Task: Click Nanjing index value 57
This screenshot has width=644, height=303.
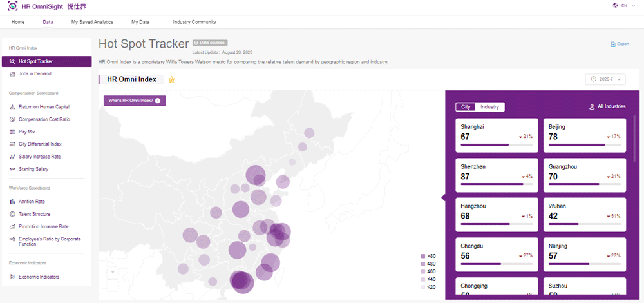Action: [x=553, y=256]
